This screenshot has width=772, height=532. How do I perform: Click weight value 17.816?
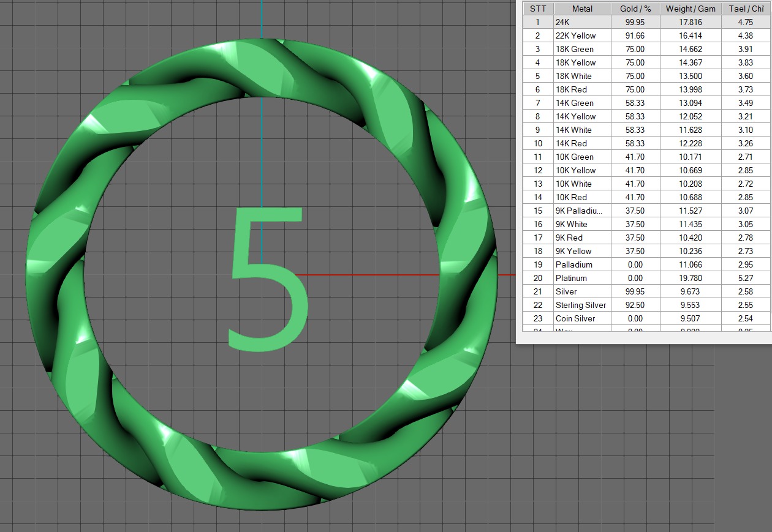(x=691, y=22)
